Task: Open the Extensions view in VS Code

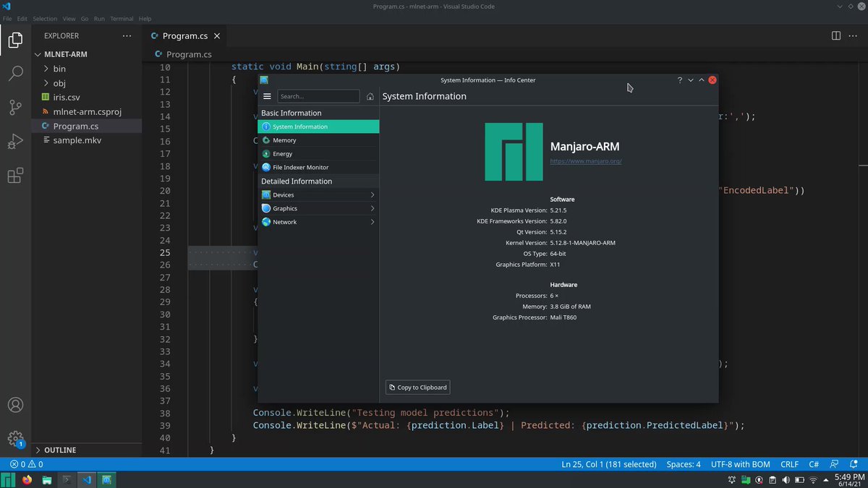Action: pos(15,176)
